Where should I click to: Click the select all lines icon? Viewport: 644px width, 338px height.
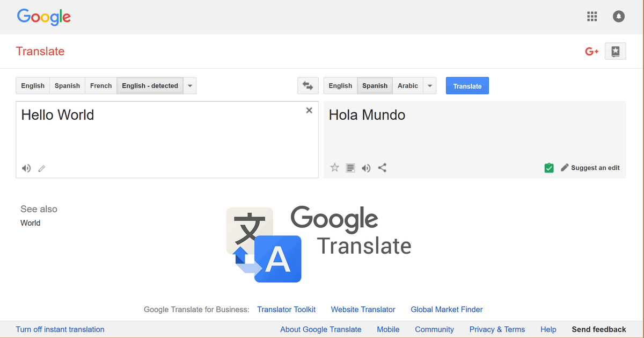350,168
